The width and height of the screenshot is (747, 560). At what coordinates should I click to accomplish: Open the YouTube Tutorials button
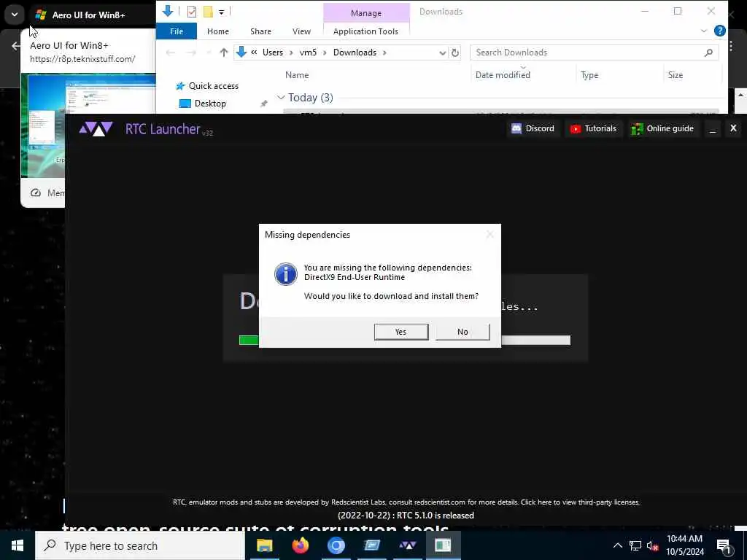click(x=594, y=128)
